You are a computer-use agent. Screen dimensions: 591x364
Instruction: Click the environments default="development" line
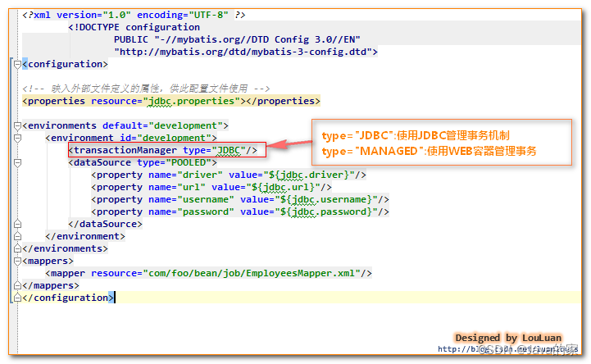click(x=125, y=126)
